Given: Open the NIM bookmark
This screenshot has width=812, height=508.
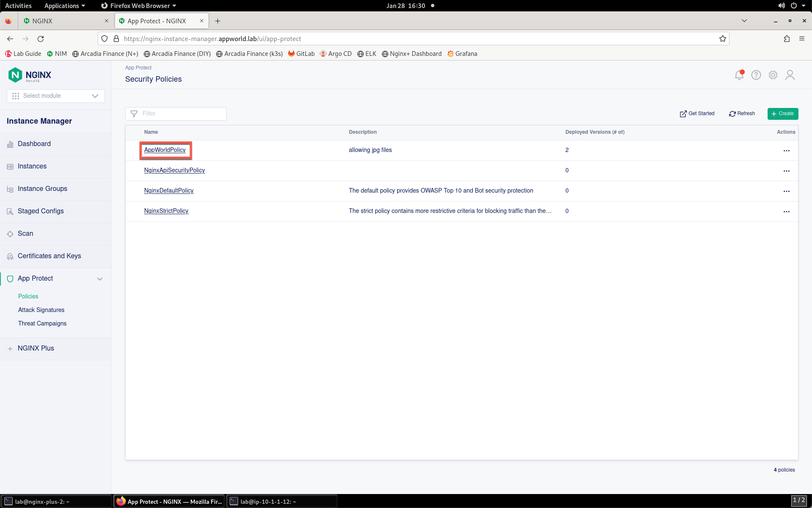Looking at the screenshot, I should 57,54.
